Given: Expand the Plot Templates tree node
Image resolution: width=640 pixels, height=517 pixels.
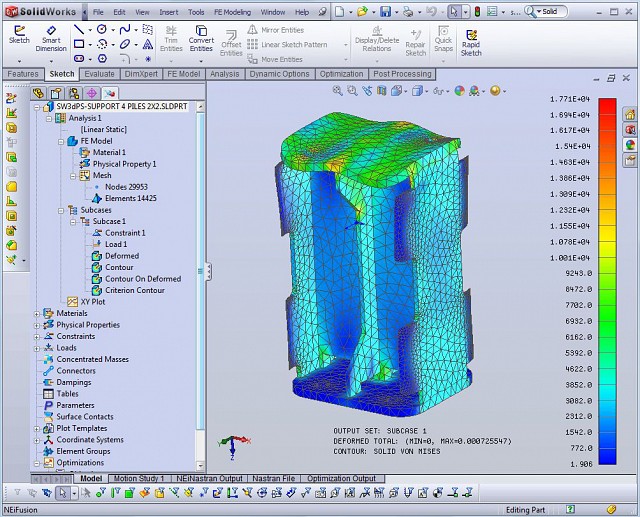Looking at the screenshot, I should click(37, 429).
